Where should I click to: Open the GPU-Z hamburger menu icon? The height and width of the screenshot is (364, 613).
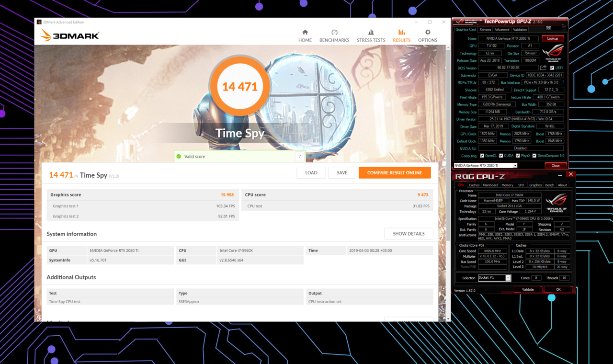[564, 29]
